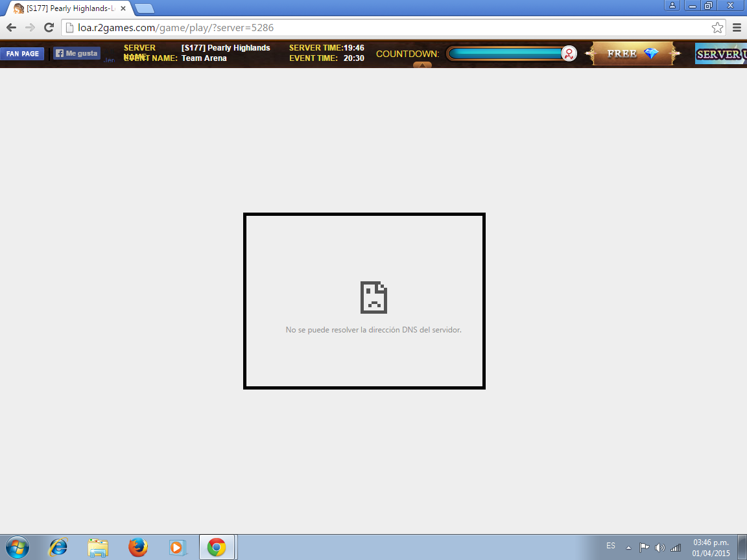Click the FREE diamond banner
This screenshot has width=747, height=560.
(x=632, y=54)
